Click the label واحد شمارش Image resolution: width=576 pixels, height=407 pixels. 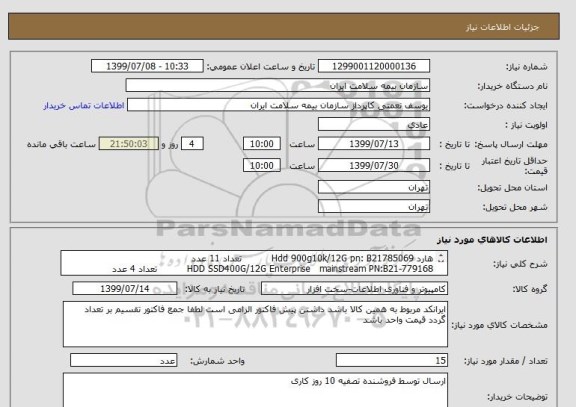tap(217, 361)
